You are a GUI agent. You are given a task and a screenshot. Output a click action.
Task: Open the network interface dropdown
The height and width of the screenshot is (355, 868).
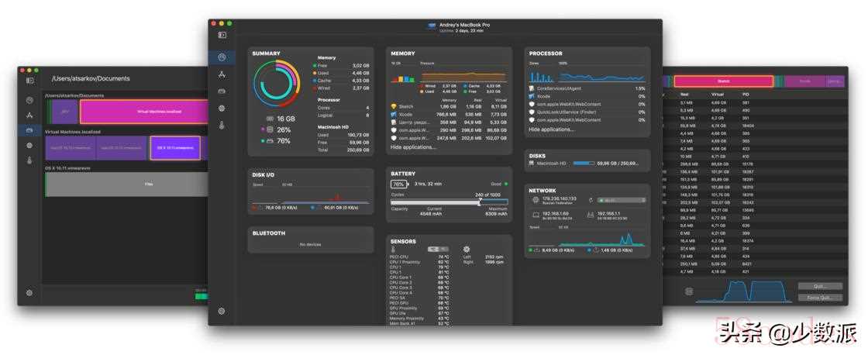[622, 200]
